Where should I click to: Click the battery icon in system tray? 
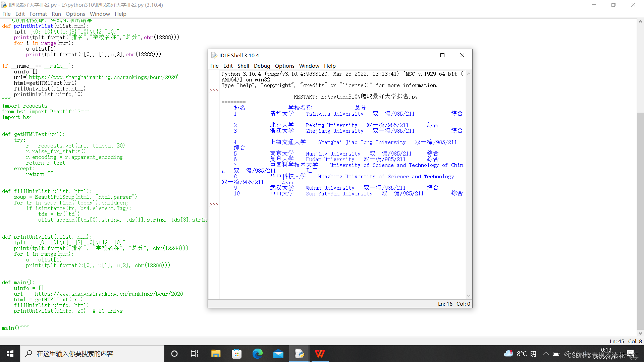pyautogui.click(x=556, y=354)
